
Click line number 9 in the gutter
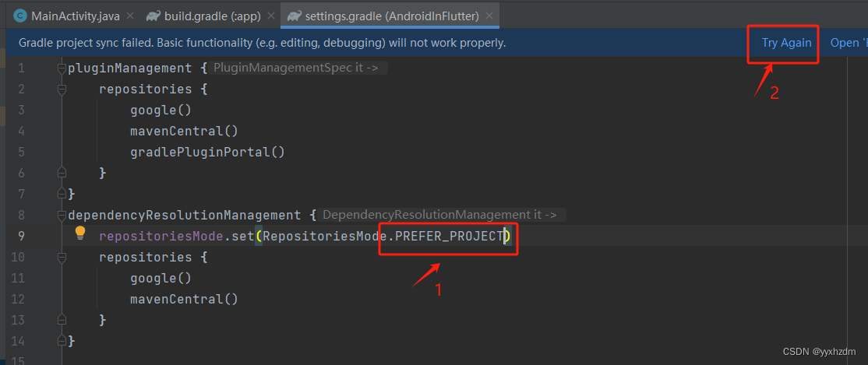click(21, 236)
